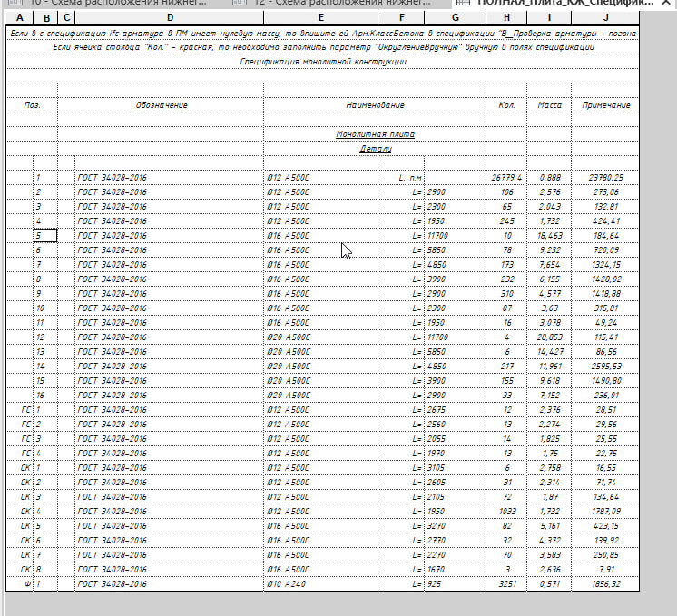
Task: Select the length value '1970'
Action: (x=455, y=454)
